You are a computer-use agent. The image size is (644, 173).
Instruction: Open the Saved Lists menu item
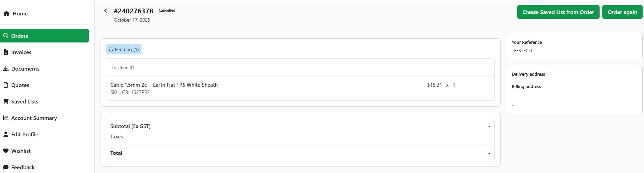click(x=25, y=101)
